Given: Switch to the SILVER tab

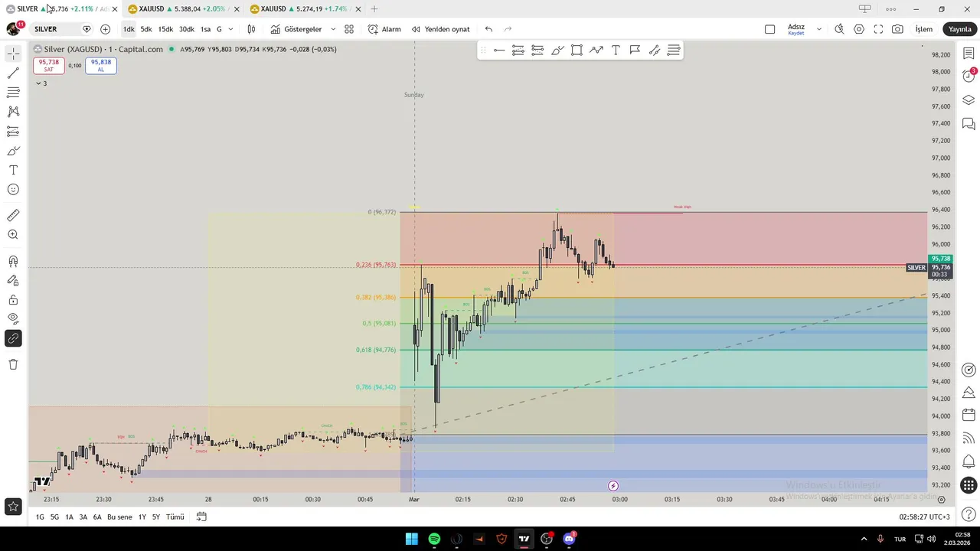Looking at the screenshot, I should click(60, 9).
